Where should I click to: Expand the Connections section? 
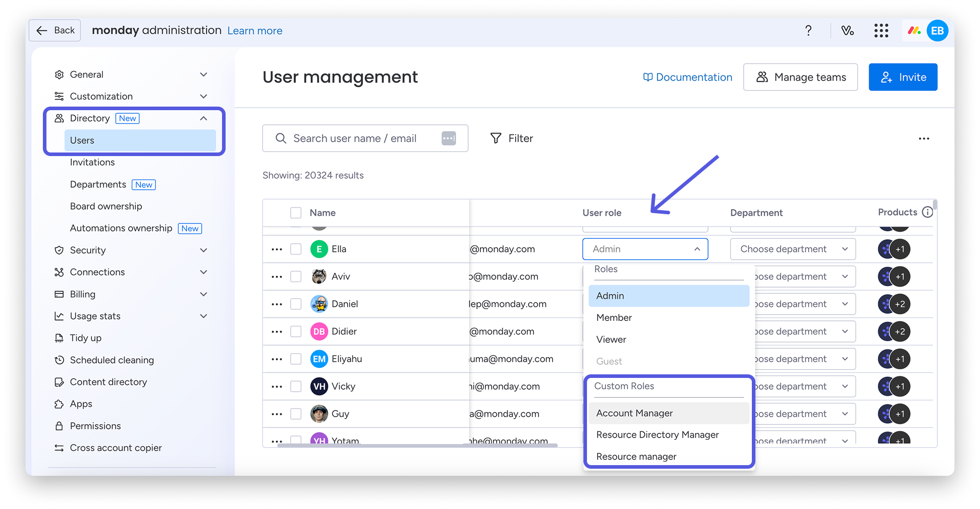pyautogui.click(x=204, y=272)
